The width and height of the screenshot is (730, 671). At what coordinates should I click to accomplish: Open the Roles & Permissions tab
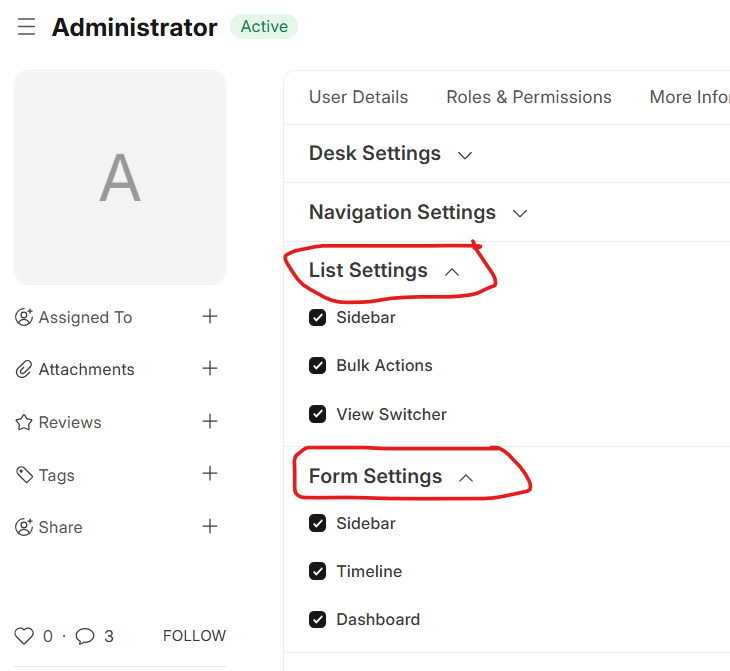click(x=528, y=97)
